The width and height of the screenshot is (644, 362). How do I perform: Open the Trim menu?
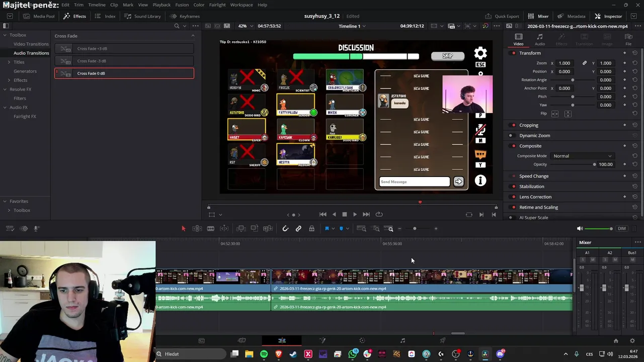click(78, 5)
